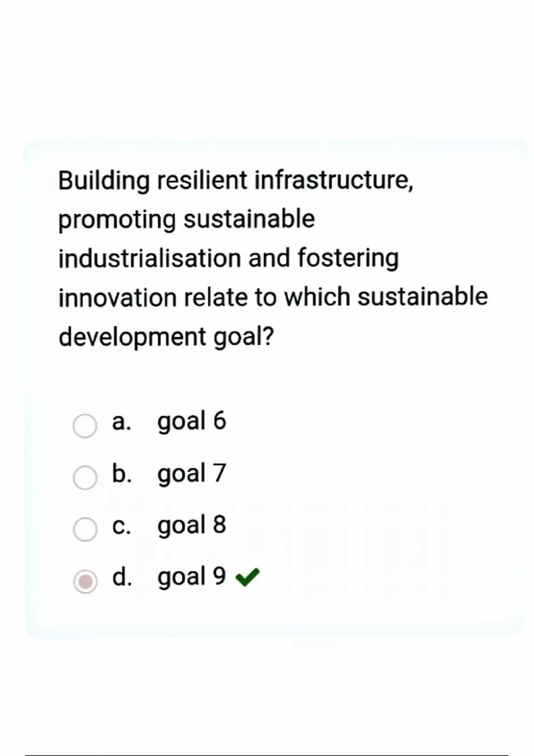Click the "goal 8" answer text
This screenshot has width=534, height=756.
[x=192, y=525]
